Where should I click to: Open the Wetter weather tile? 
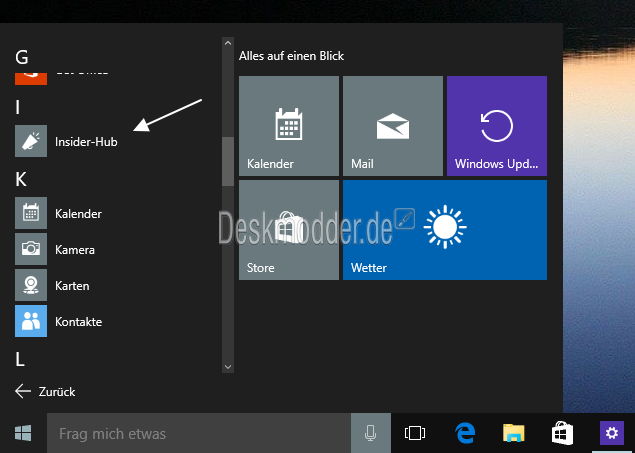click(x=444, y=230)
